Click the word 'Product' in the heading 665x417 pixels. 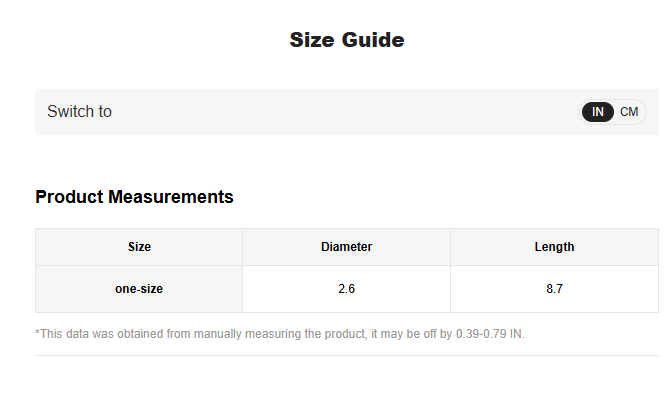click(68, 197)
